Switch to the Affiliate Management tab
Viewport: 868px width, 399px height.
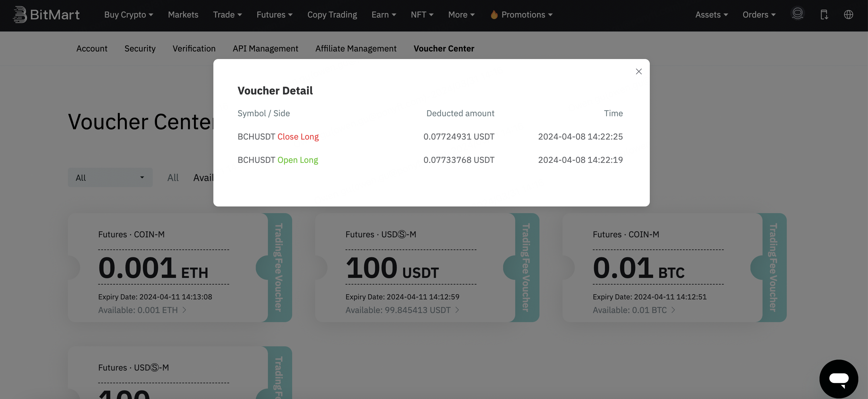tap(356, 48)
